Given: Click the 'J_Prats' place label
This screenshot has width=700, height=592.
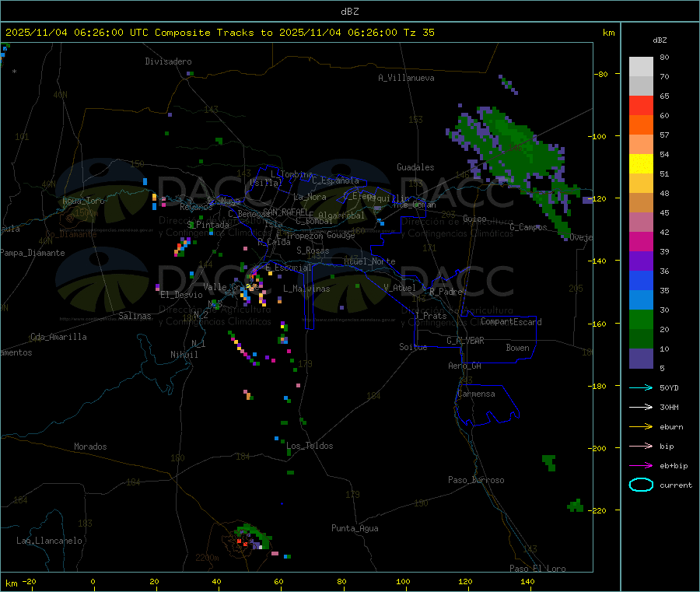Looking at the screenshot, I should pyautogui.click(x=430, y=316).
